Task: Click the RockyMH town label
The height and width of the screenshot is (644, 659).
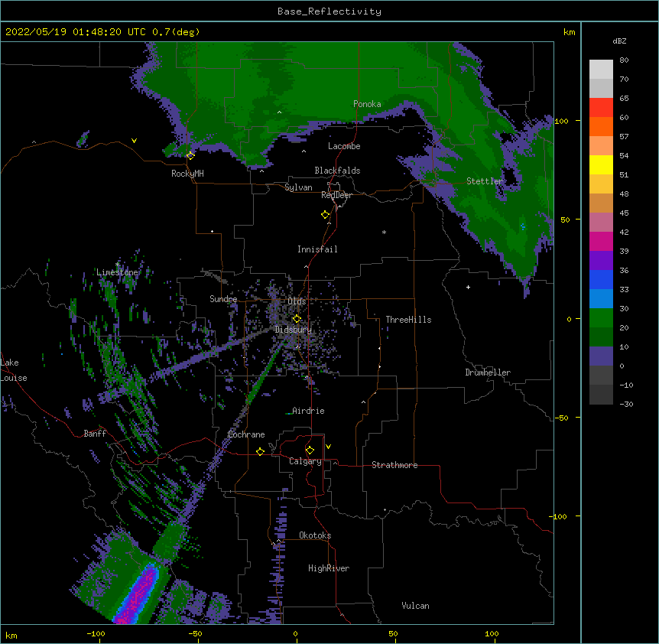Action: point(187,173)
